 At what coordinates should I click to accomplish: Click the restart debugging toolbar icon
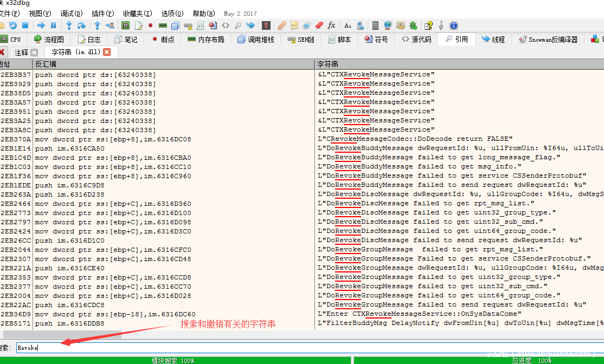13,25
